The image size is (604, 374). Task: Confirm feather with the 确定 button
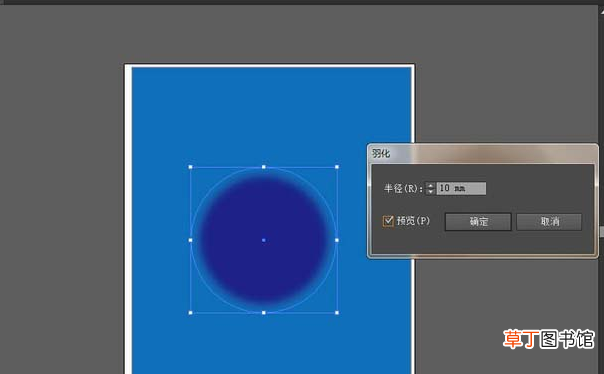pos(478,222)
